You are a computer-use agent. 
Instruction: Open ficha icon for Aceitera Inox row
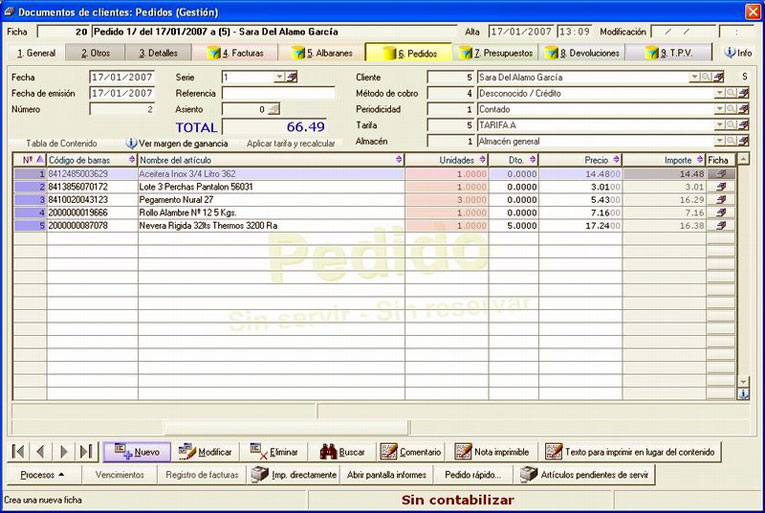721,174
